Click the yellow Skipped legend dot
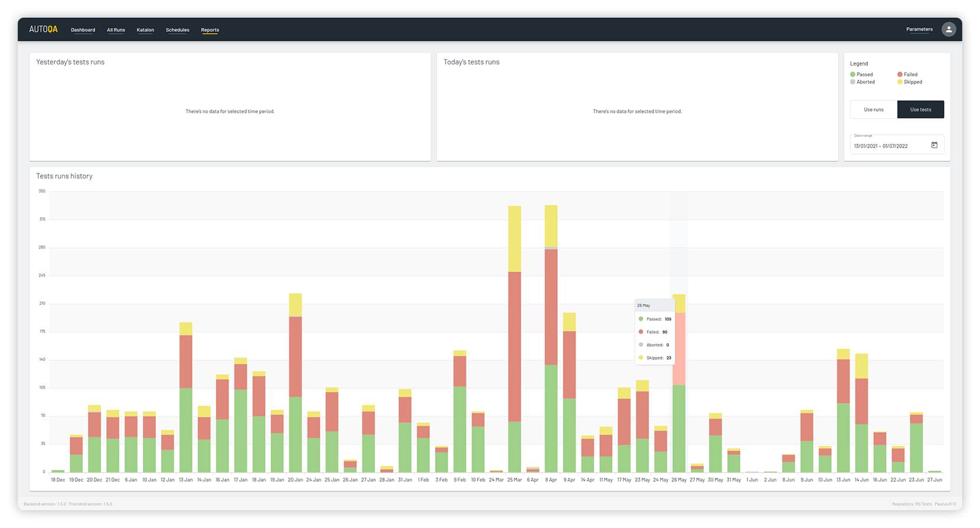Viewport: 980px width, 528px height. [900, 82]
